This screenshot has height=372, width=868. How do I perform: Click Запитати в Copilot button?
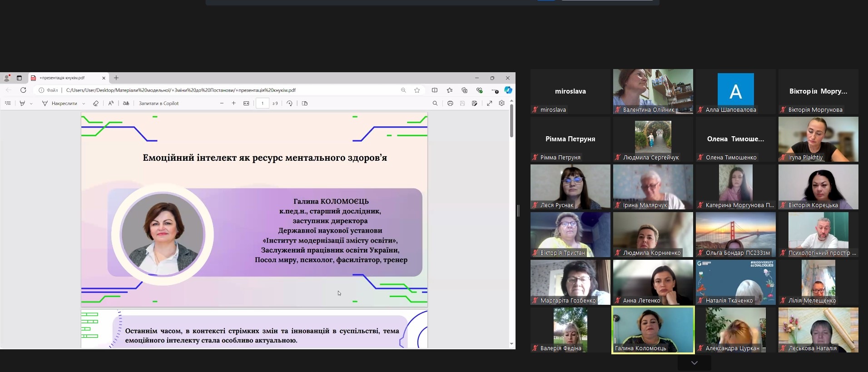(x=159, y=104)
